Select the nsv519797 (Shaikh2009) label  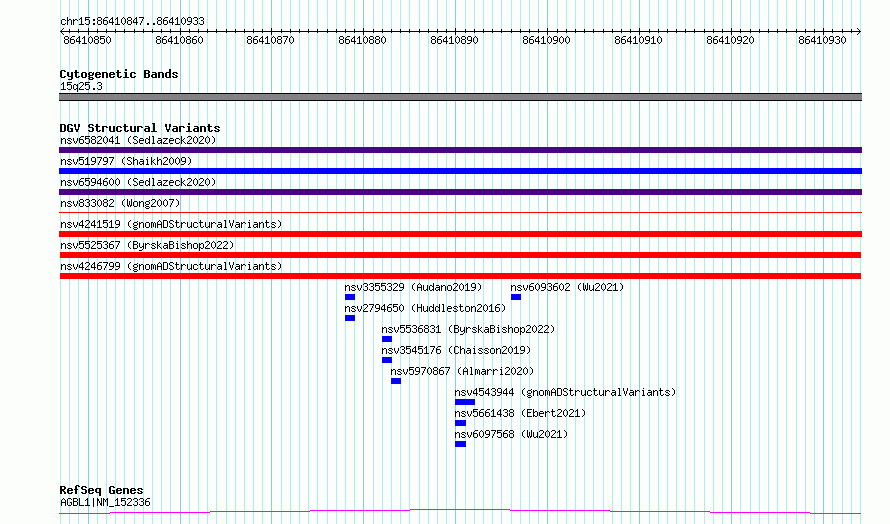tap(126, 161)
